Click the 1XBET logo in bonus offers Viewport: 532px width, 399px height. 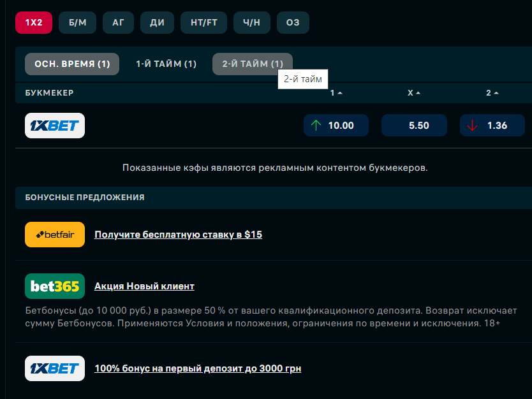pos(55,368)
